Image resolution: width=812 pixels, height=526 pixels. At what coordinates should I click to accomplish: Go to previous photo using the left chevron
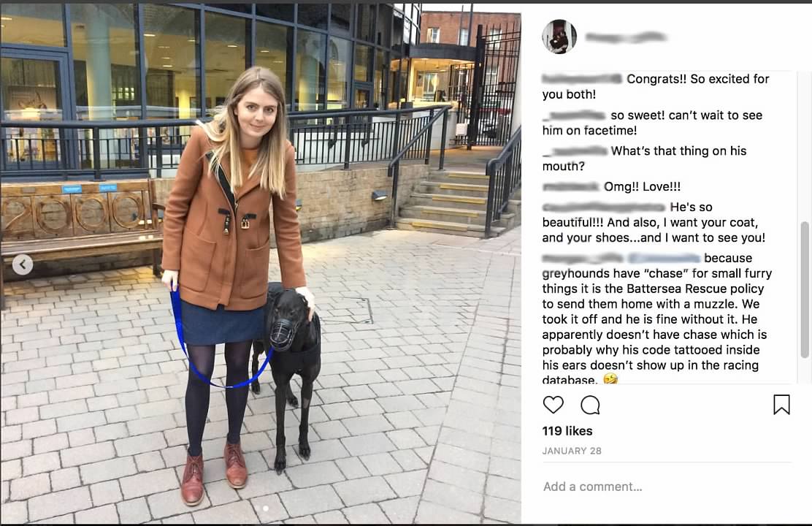point(23,264)
